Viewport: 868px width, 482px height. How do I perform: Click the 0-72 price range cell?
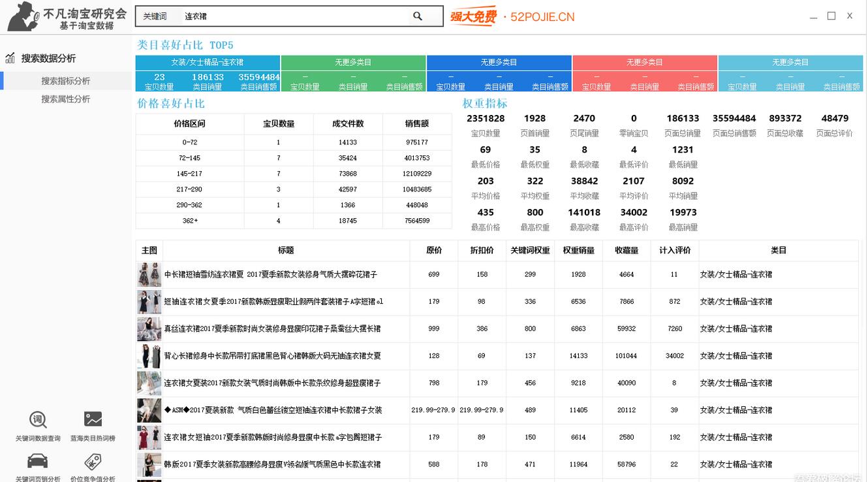tap(190, 142)
